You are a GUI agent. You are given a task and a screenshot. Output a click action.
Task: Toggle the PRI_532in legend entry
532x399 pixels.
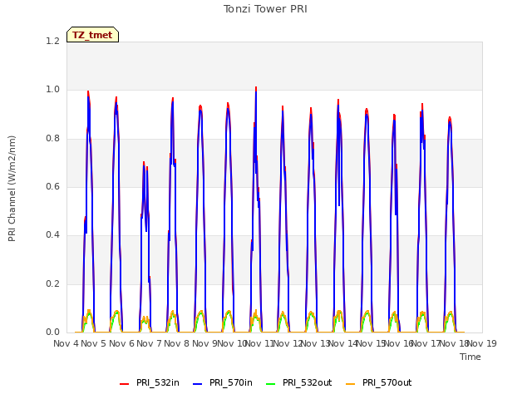[x=150, y=383]
